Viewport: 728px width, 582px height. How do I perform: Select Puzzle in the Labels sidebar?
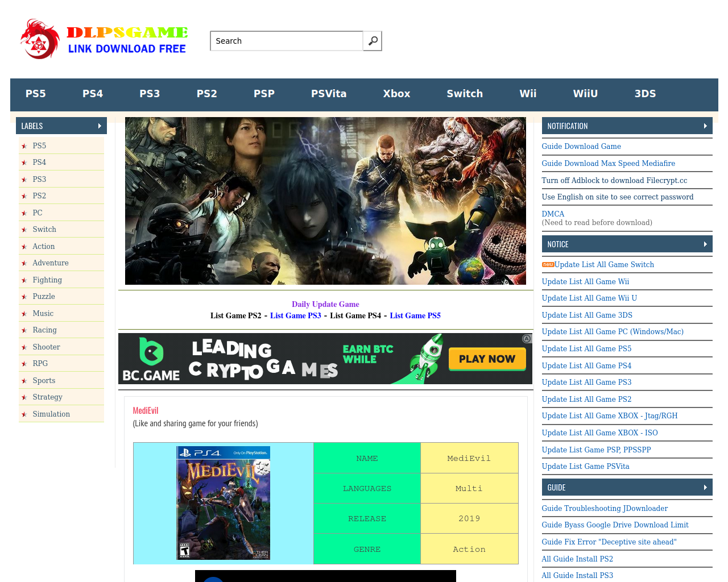click(44, 297)
